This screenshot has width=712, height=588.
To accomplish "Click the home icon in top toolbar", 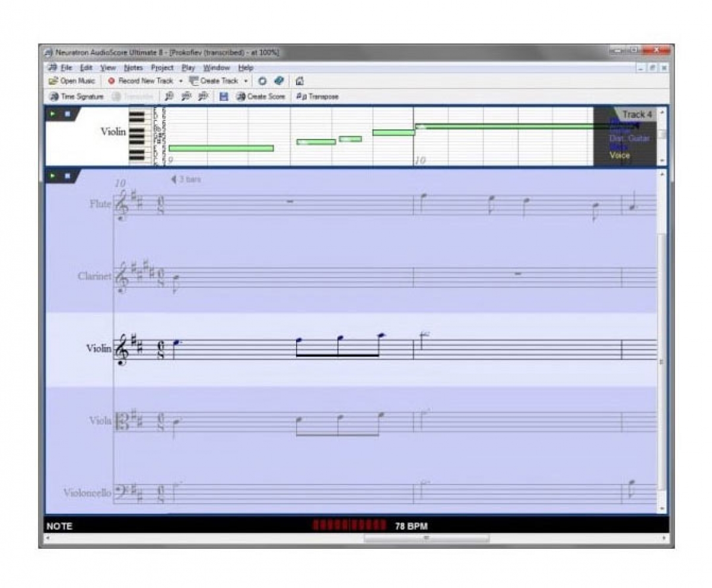I will tap(300, 81).
